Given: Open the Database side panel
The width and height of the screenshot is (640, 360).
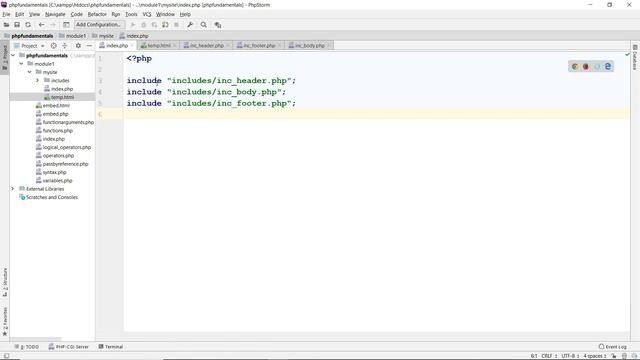Looking at the screenshot, I should 635,58.
